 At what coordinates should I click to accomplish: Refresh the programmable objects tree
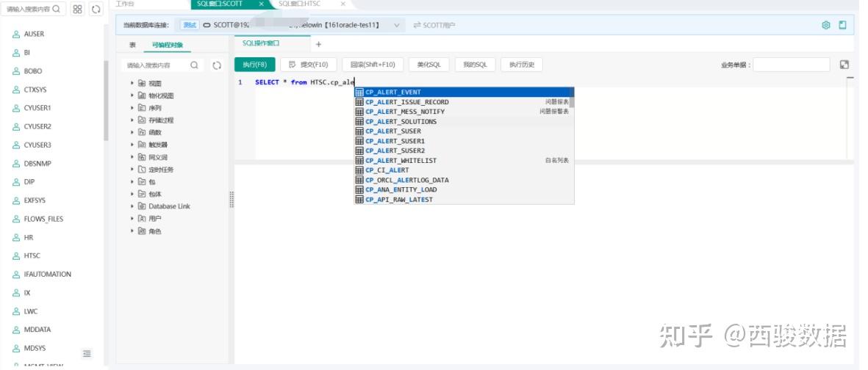pos(217,65)
